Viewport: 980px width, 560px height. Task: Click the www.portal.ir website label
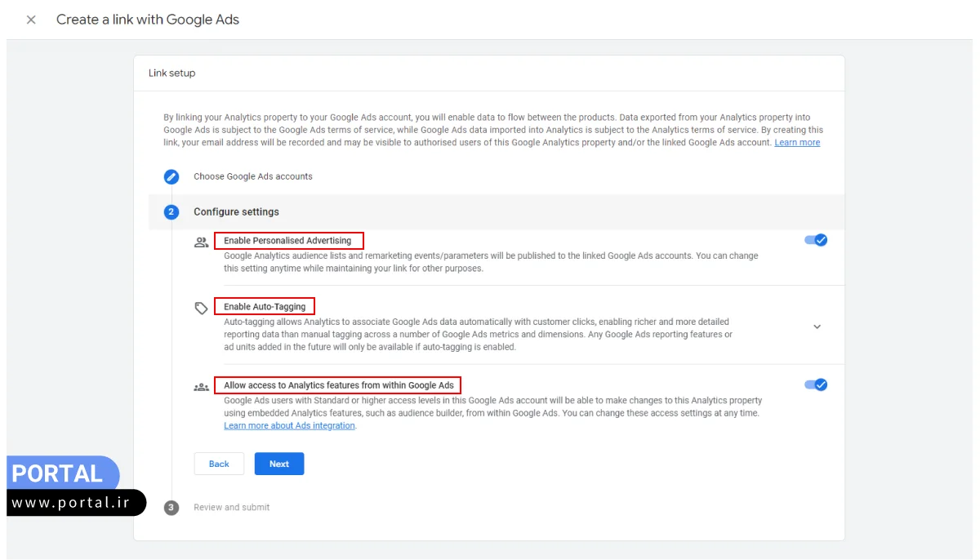(71, 503)
